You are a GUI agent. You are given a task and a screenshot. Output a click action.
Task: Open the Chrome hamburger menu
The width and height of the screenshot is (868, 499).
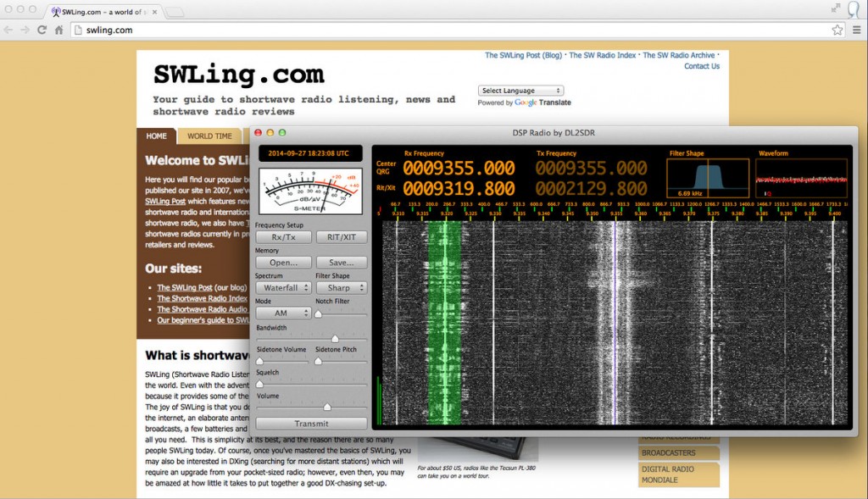click(856, 30)
